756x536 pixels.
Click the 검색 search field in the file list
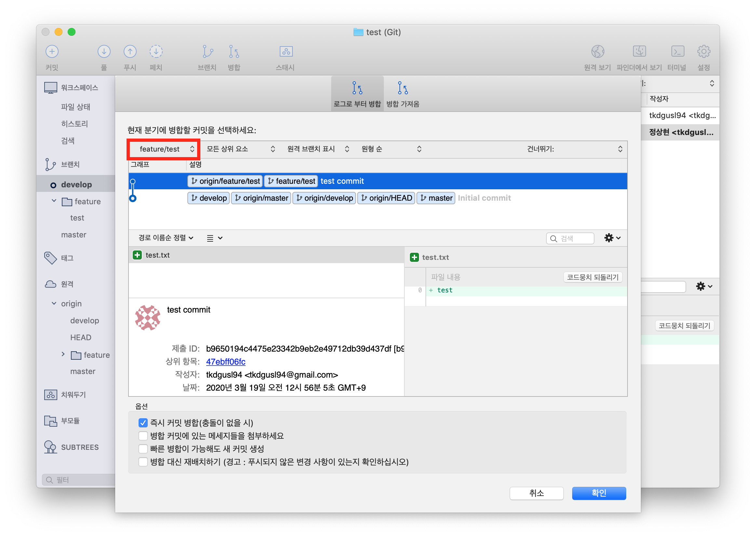pos(574,238)
